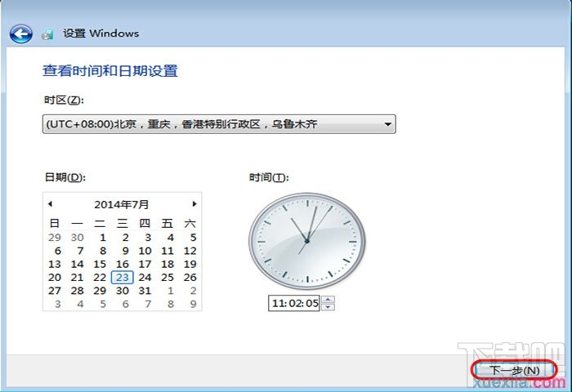This screenshot has height=392, width=572.
Task: Decrease time with the down spinner
Action: (328, 307)
